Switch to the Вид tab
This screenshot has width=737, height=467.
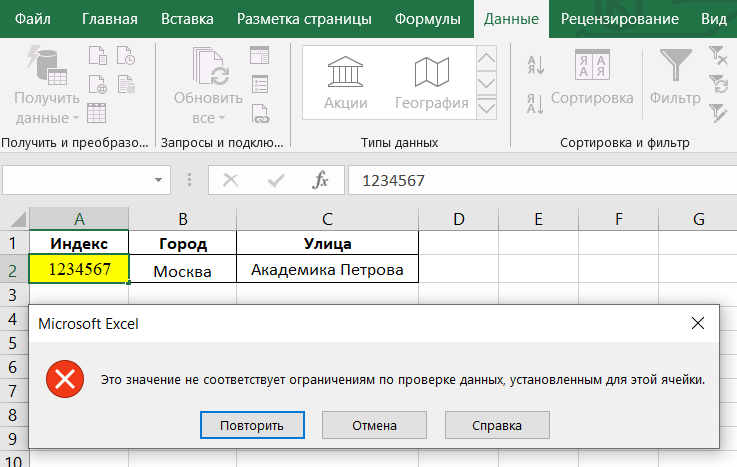(x=713, y=19)
